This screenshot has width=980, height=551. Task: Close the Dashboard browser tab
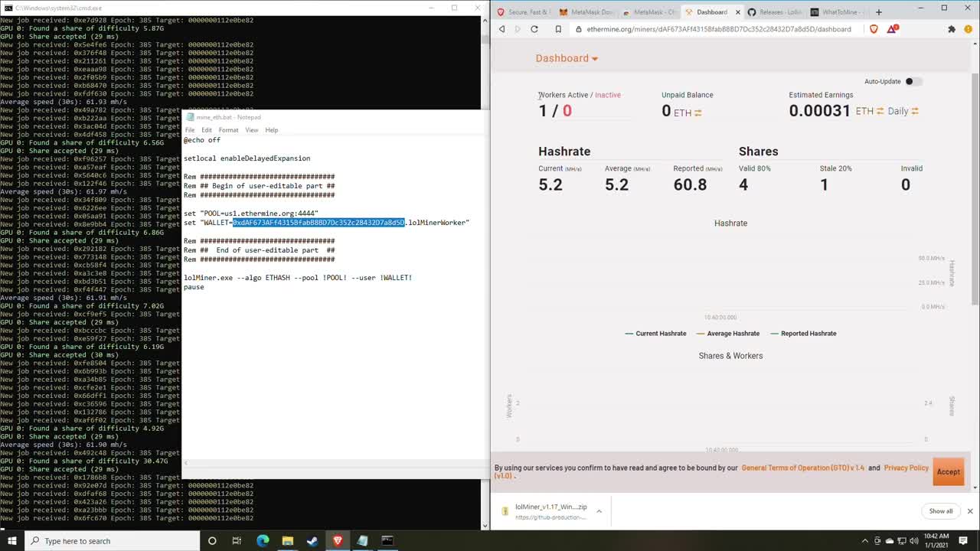coord(739,11)
